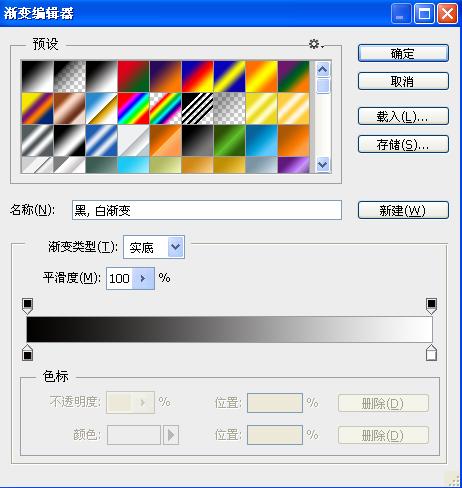Screen dimensions: 462x488
Task: Choose the green metallic gradient preset
Action: click(230, 140)
